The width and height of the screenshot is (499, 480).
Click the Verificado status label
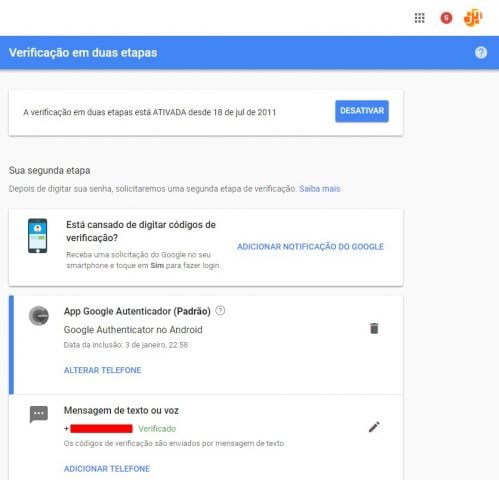pyautogui.click(x=157, y=429)
